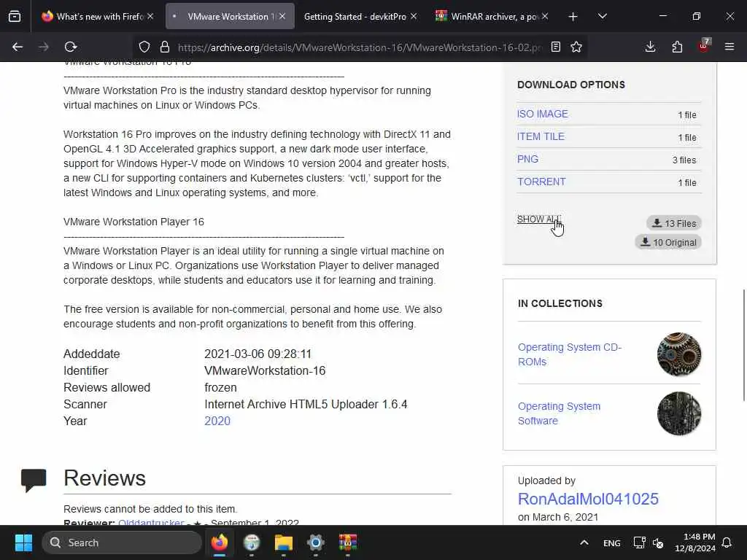Viewport: 747px width, 560px height.
Task: Go back using the browser back arrow
Action: click(18, 47)
